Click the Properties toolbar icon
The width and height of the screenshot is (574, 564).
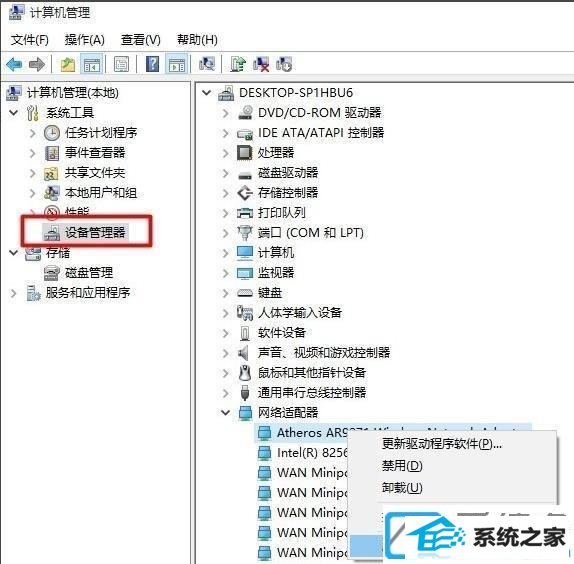(x=121, y=65)
